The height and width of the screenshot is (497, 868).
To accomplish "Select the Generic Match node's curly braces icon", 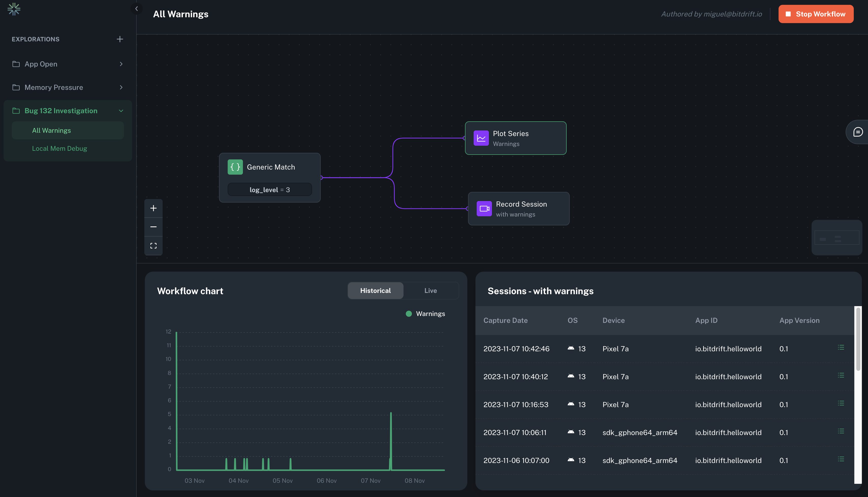I will [x=235, y=167].
